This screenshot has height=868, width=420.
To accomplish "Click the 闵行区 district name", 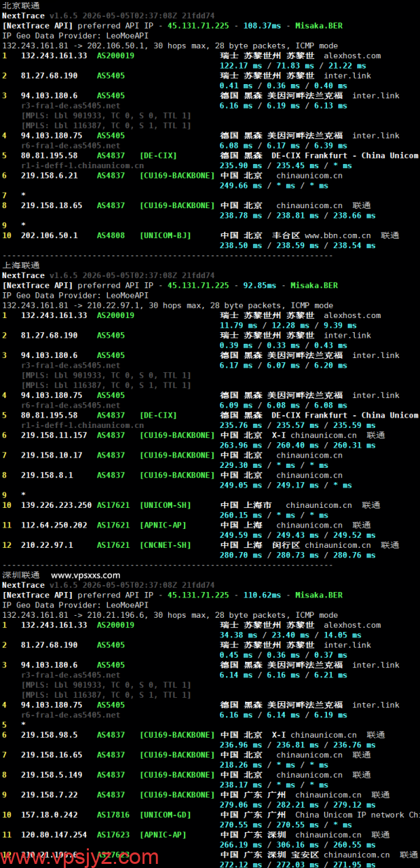I will [286, 545].
